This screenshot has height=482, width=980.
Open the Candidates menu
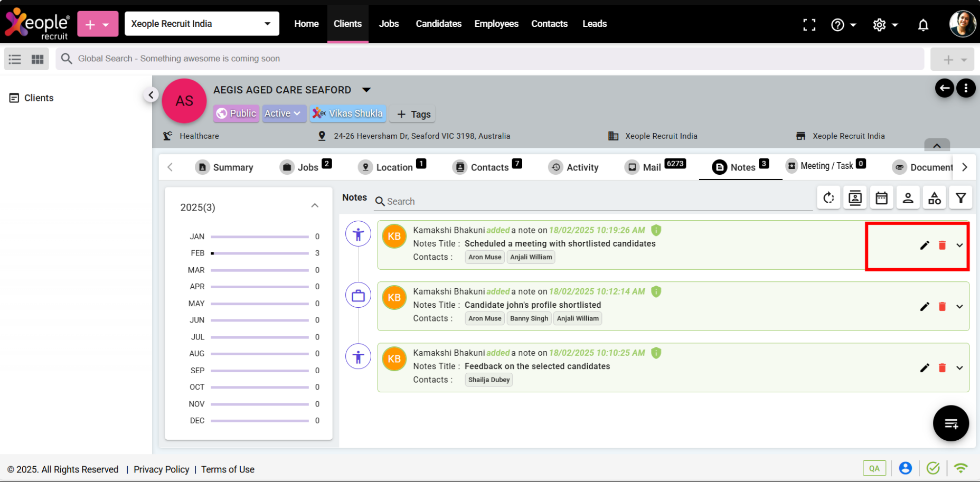tap(439, 24)
